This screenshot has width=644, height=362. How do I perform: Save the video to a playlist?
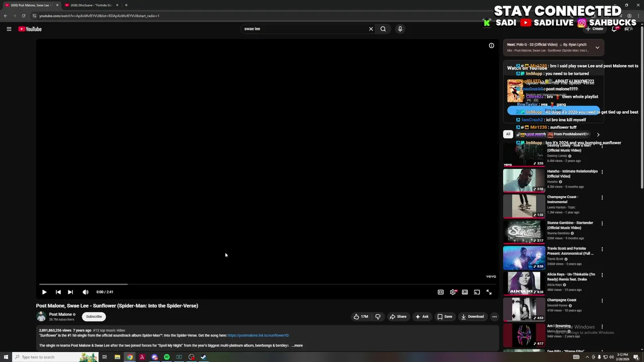pos(444,317)
